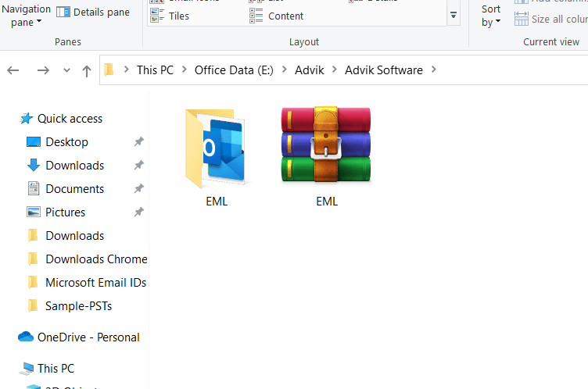Expand the layout gallery more arrow
Viewport: 588px width, 389px height.
click(454, 15)
